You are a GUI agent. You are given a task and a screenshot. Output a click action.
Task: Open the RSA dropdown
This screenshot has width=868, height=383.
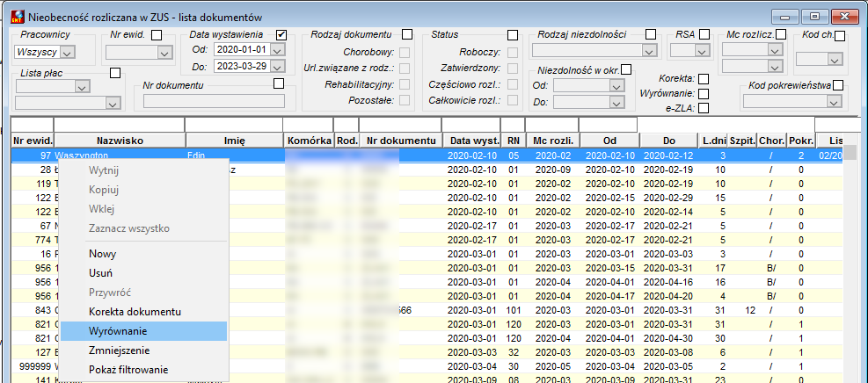pos(702,51)
